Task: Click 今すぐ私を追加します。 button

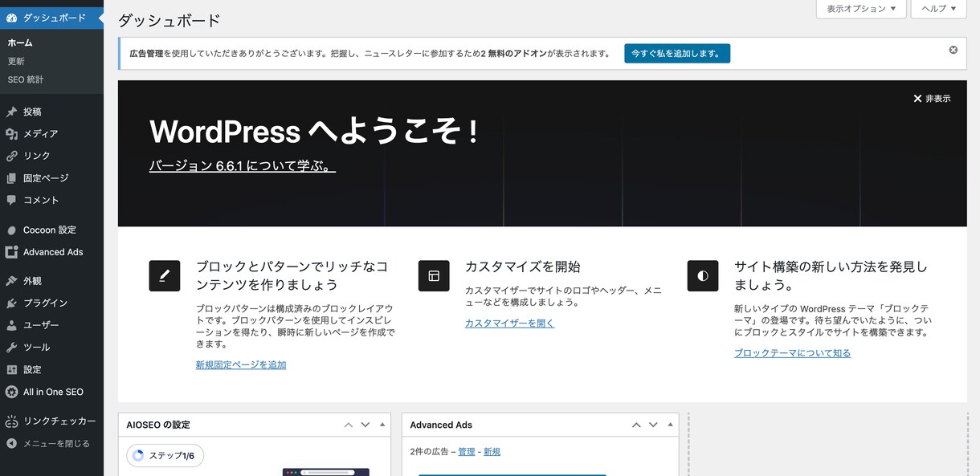Action: (x=677, y=54)
